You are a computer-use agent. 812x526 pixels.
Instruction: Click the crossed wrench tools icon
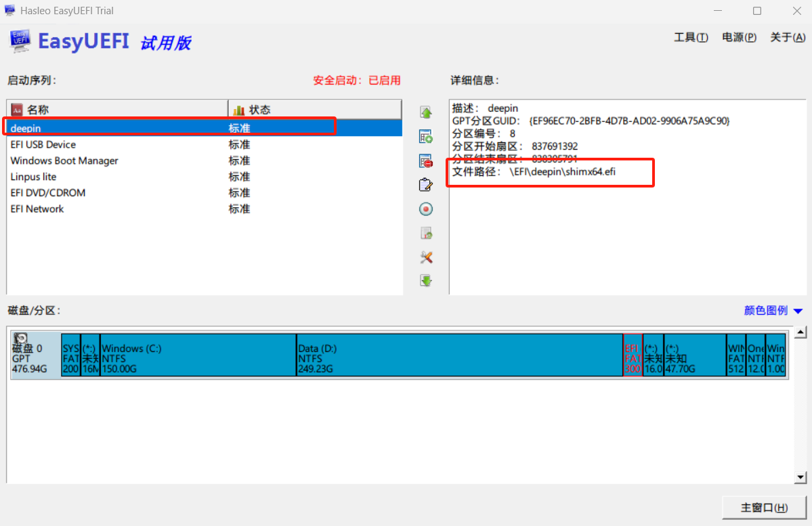coord(426,257)
